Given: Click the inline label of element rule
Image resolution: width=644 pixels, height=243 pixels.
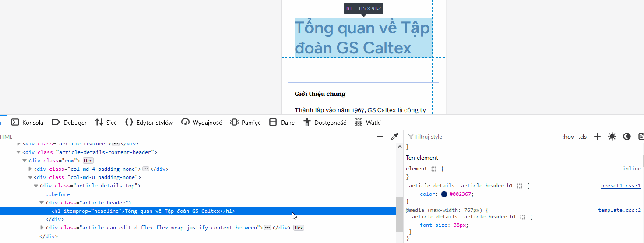Looking at the screenshot, I should tap(632, 169).
